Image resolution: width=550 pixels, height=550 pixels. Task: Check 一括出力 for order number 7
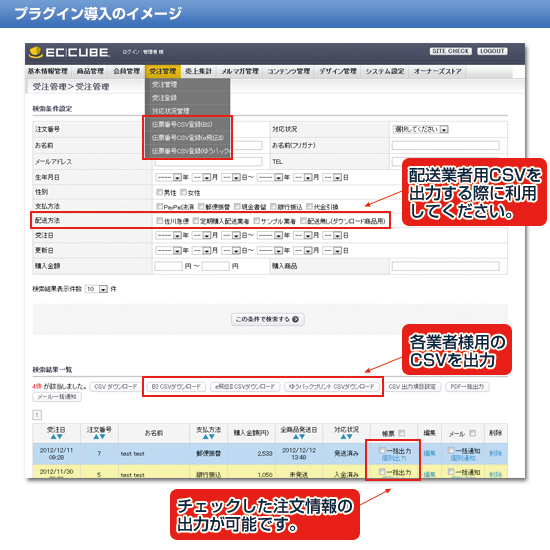382,450
